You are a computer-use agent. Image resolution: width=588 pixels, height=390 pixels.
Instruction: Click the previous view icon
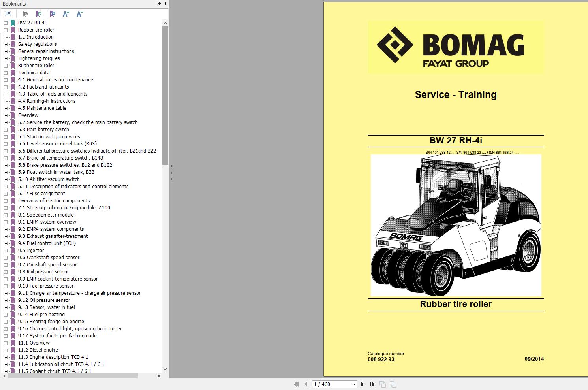pos(383,384)
